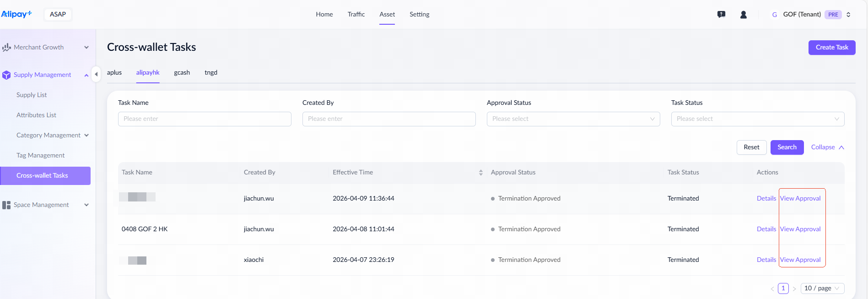Switch to the gcash tab
This screenshot has width=868, height=299.
182,73
